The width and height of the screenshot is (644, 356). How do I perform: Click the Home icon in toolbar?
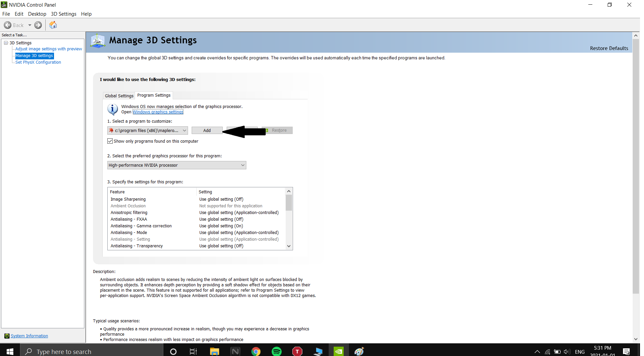(x=53, y=25)
